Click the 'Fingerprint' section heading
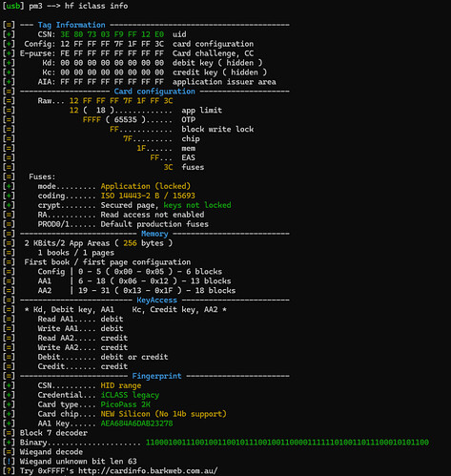This screenshot has width=451, height=476. [157, 376]
